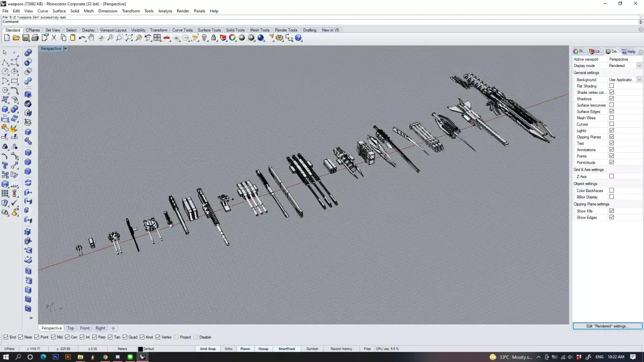Click the four-viewport layout icon
Screen dimensions: 644x362
(x=157, y=38)
